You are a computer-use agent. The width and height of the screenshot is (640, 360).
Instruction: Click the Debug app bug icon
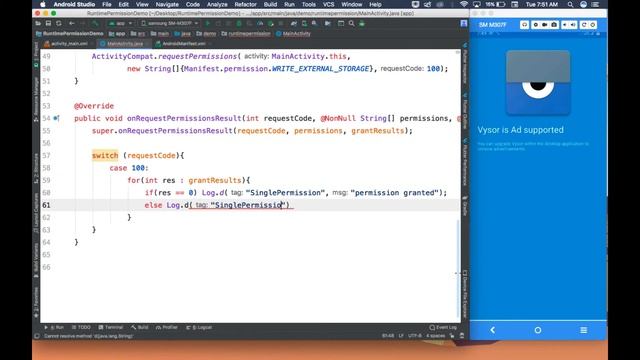click(239, 24)
